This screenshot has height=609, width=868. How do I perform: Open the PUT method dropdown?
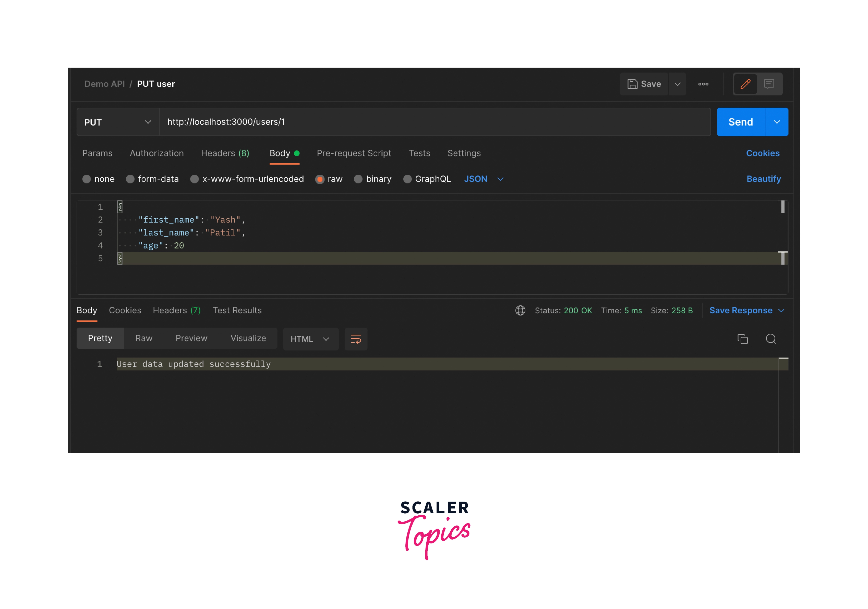pos(118,122)
